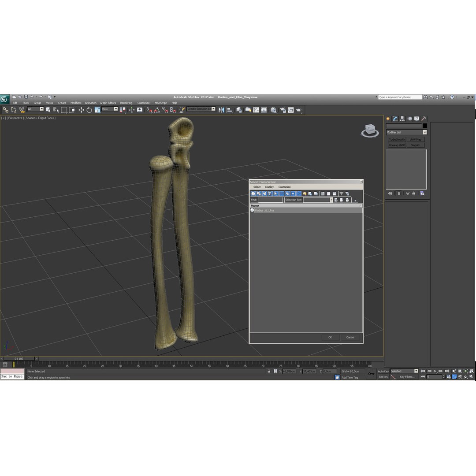
Task: Choose the Bind to Space Warp tool
Action: (x=22, y=110)
